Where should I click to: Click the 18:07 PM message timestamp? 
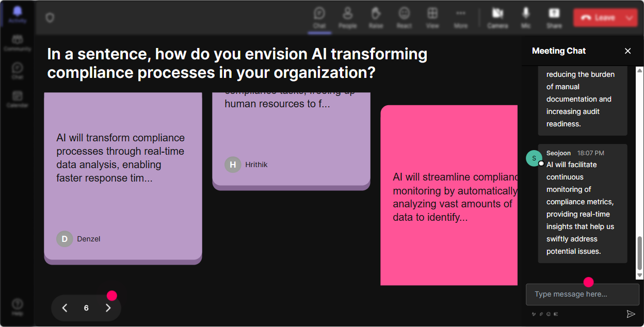tap(590, 153)
